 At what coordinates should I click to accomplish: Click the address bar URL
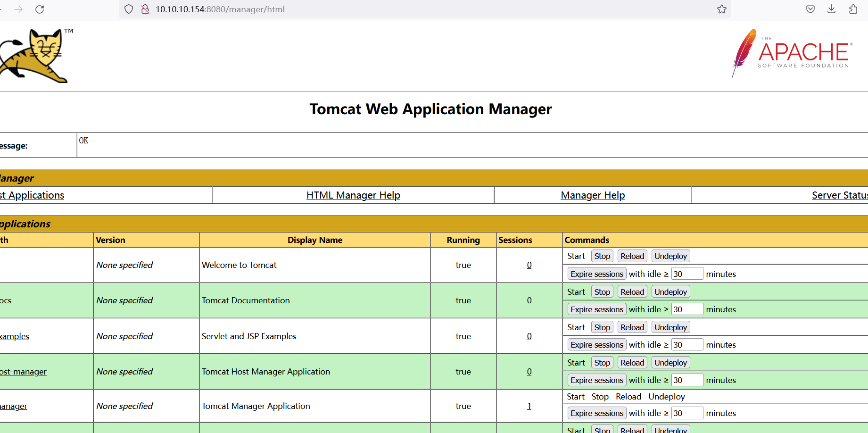220,9
